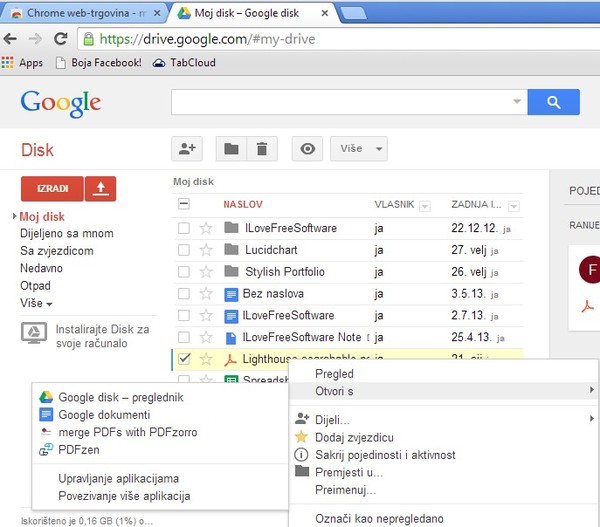Screen dimensions: 600x527
Task: Click the eye preview toolbar icon
Action: pos(307,148)
